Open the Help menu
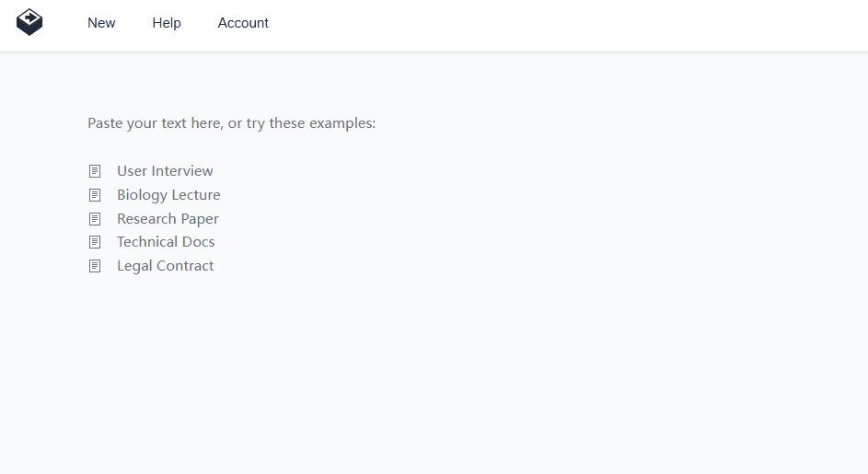 [167, 23]
